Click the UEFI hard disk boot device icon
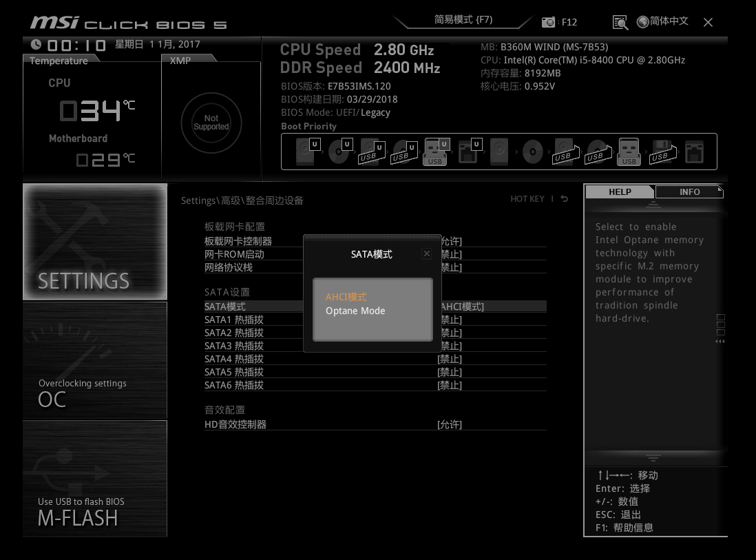The image size is (756, 560). 308,152
